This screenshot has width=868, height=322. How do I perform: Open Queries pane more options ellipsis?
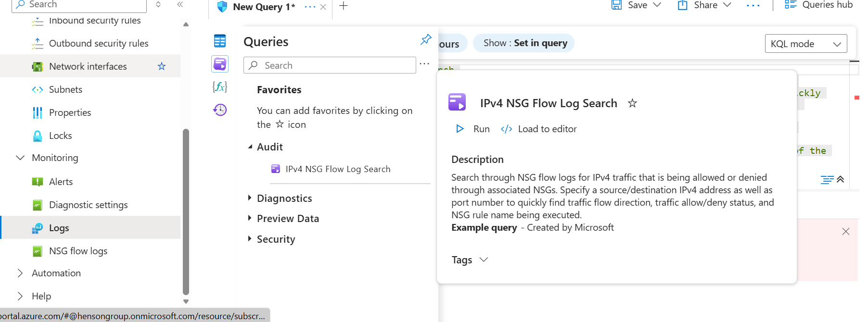(x=424, y=64)
